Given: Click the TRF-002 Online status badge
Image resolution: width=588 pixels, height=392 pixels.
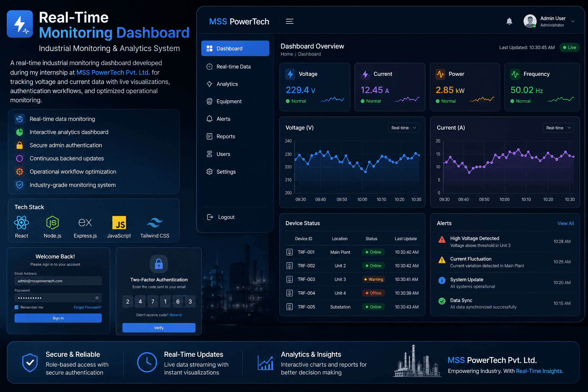Looking at the screenshot, I should [x=373, y=266].
